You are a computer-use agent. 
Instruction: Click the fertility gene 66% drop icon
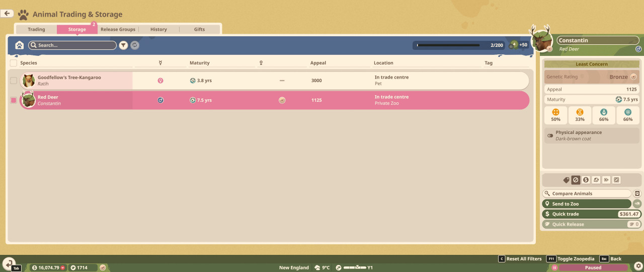(604, 112)
